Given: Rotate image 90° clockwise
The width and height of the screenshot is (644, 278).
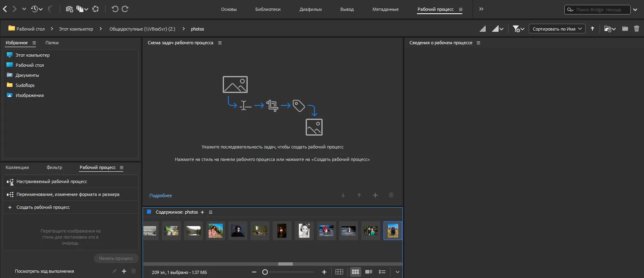Looking at the screenshot, I should tap(125, 9).
